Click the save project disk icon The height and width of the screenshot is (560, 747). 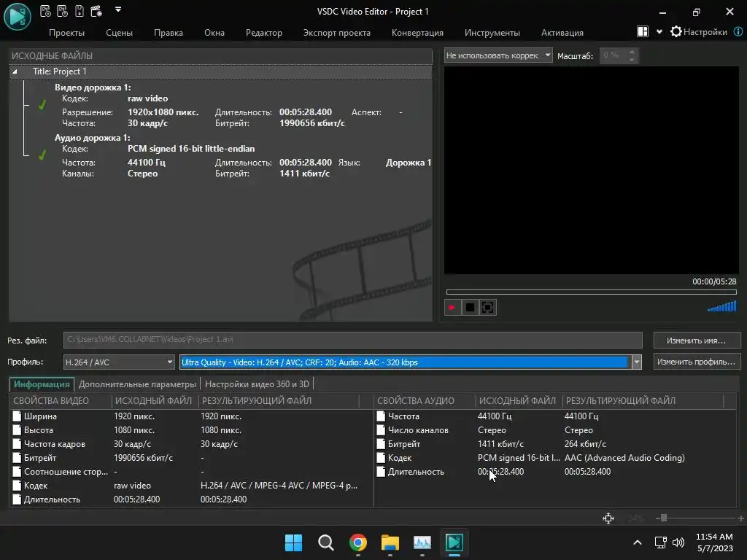[x=80, y=10]
